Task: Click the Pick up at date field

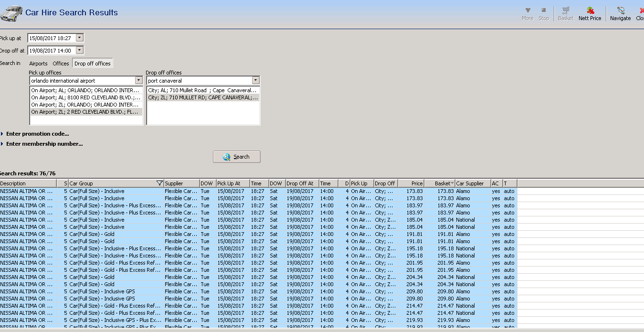Action: click(52, 38)
